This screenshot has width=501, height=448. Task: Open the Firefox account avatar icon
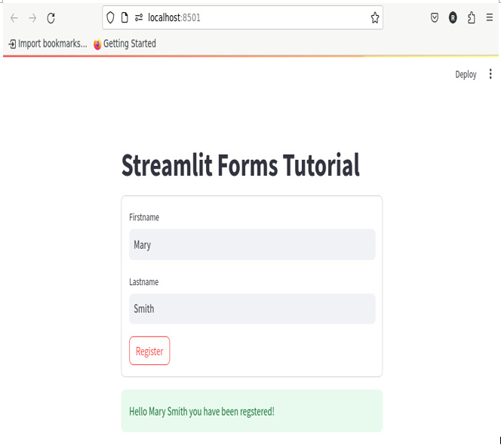pyautogui.click(x=453, y=17)
